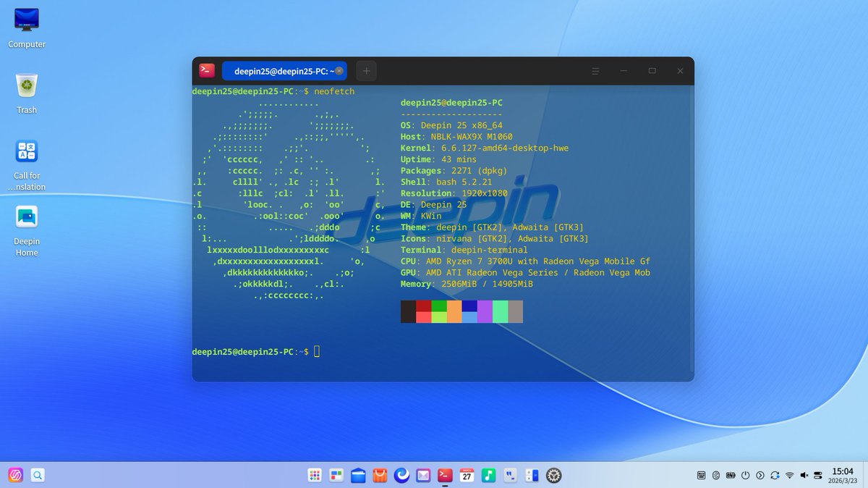Open the quick settings toggles panel icon
The width and height of the screenshot is (868, 488).
click(x=818, y=475)
